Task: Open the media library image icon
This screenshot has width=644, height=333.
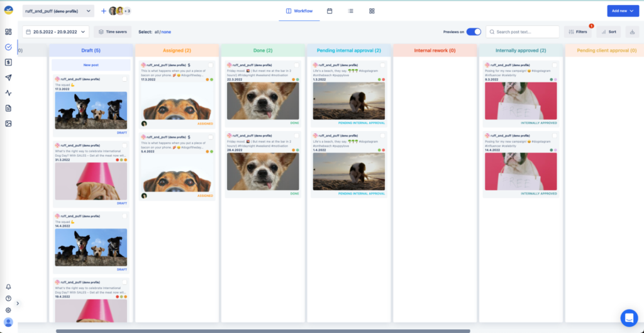Action: 8,123
